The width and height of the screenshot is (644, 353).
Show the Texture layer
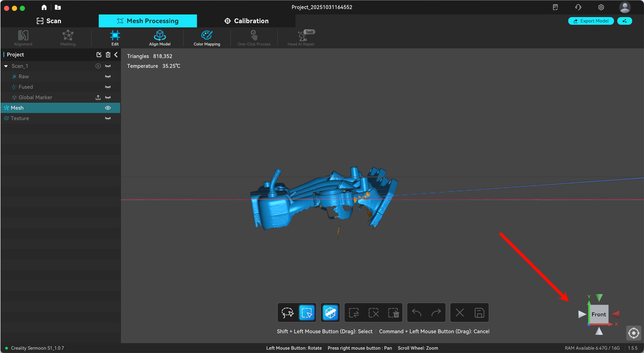pyautogui.click(x=108, y=118)
